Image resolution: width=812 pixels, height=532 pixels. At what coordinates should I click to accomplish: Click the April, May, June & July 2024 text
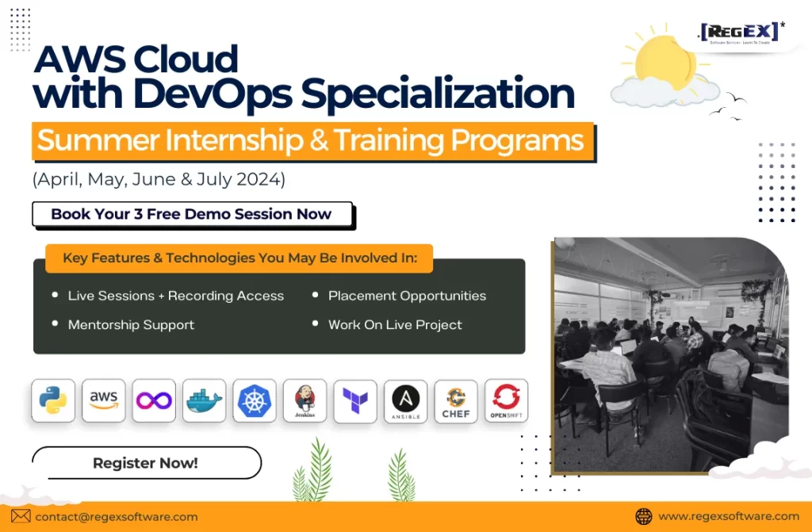[159, 179]
